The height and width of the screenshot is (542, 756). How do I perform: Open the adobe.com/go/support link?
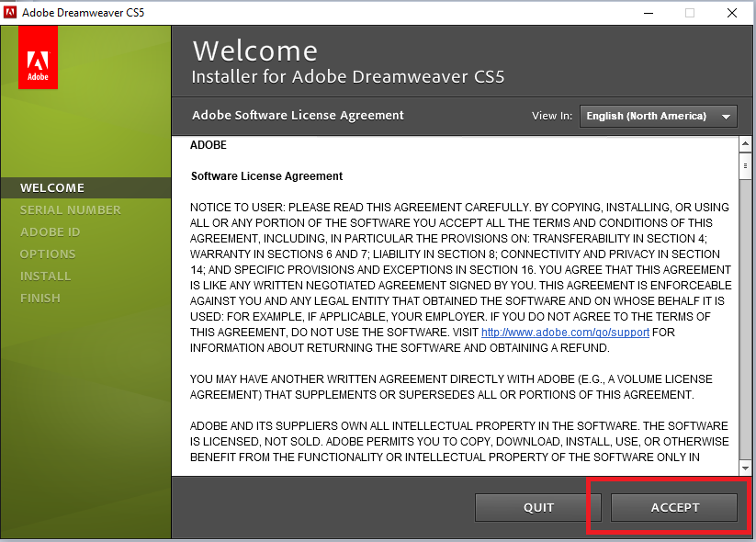click(x=565, y=333)
